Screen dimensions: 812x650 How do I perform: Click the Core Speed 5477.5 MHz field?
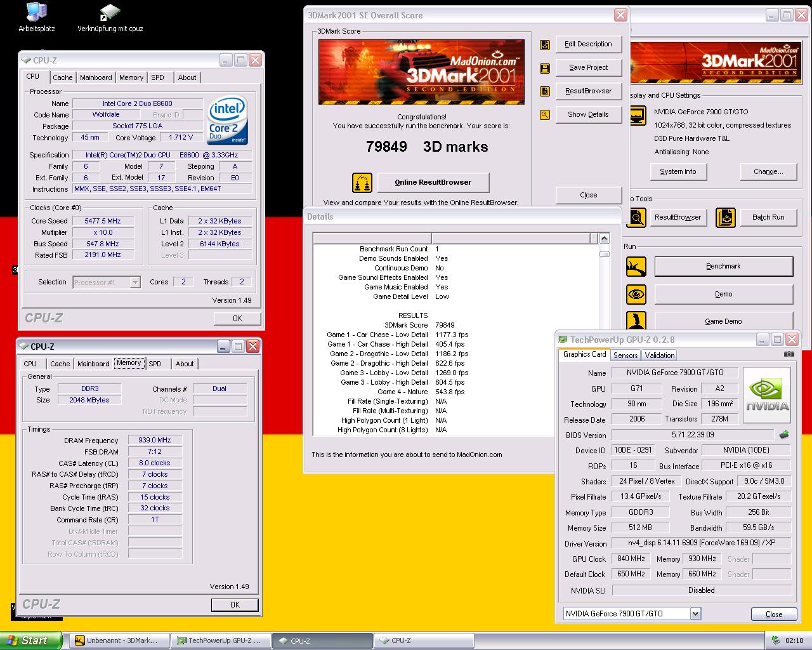103,221
